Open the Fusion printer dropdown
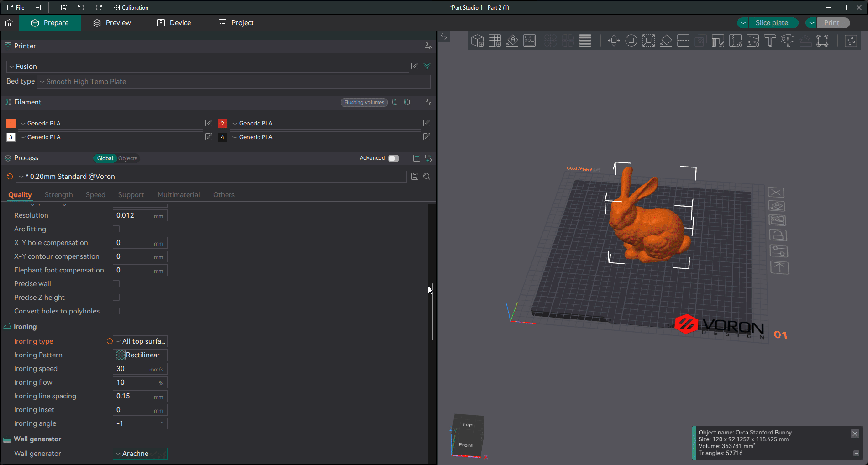This screenshot has height=465, width=868. click(207, 67)
